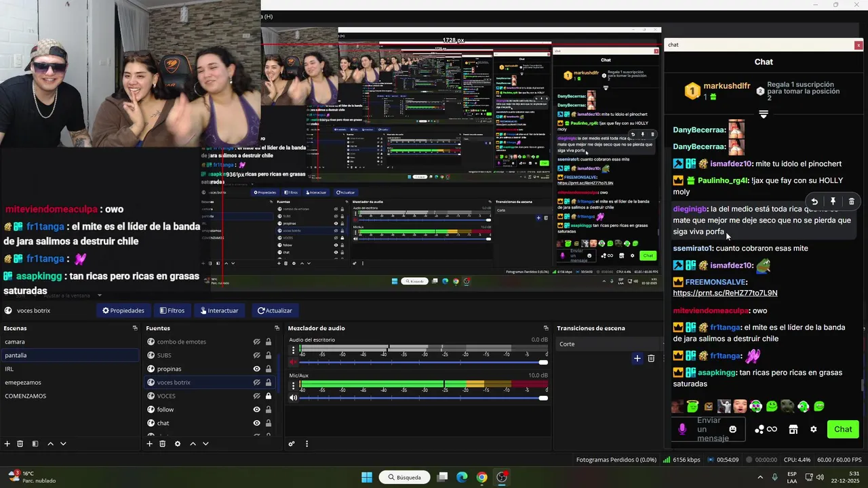Mute the Mic/Aux speaker icon
Viewport: 868px width, 488px height.
[293, 398]
